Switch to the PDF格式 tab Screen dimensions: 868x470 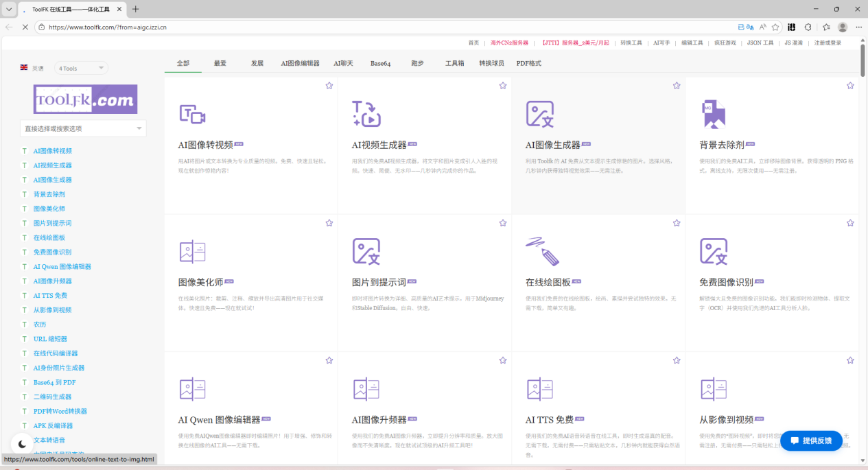coord(529,63)
